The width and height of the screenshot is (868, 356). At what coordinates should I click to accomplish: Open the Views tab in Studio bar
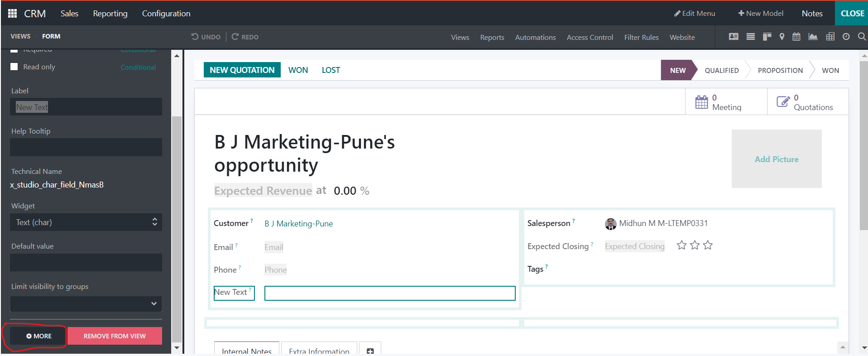coord(460,37)
